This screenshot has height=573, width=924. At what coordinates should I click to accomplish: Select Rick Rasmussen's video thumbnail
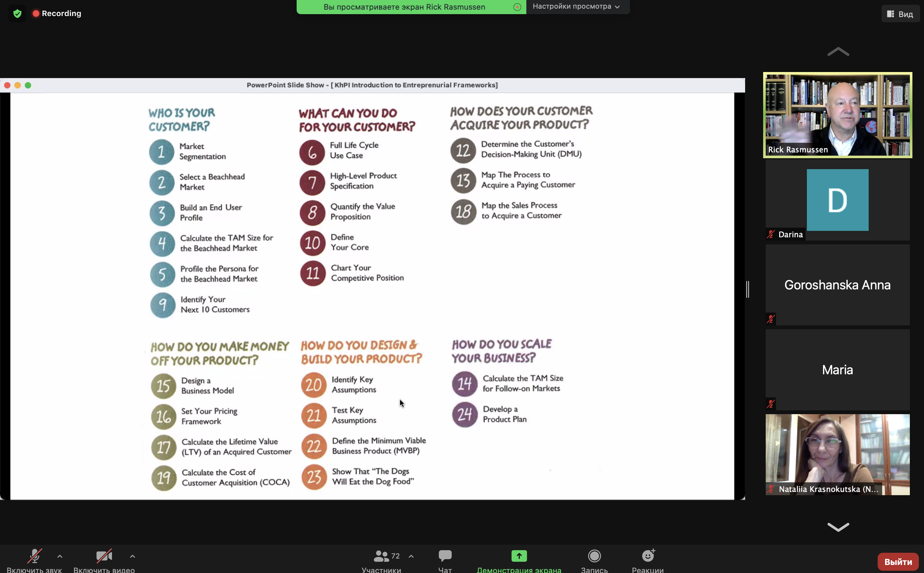click(x=837, y=115)
